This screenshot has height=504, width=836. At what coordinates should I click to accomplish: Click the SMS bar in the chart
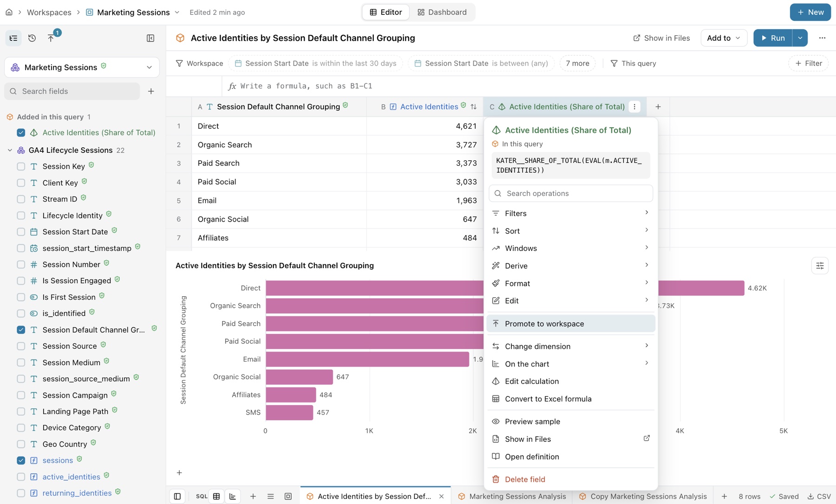coord(289,412)
